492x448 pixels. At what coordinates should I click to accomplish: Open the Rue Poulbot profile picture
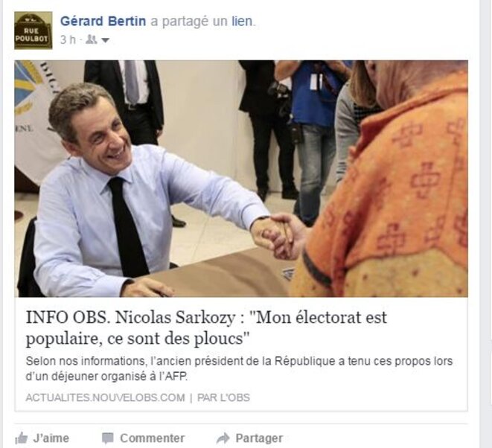(x=33, y=31)
